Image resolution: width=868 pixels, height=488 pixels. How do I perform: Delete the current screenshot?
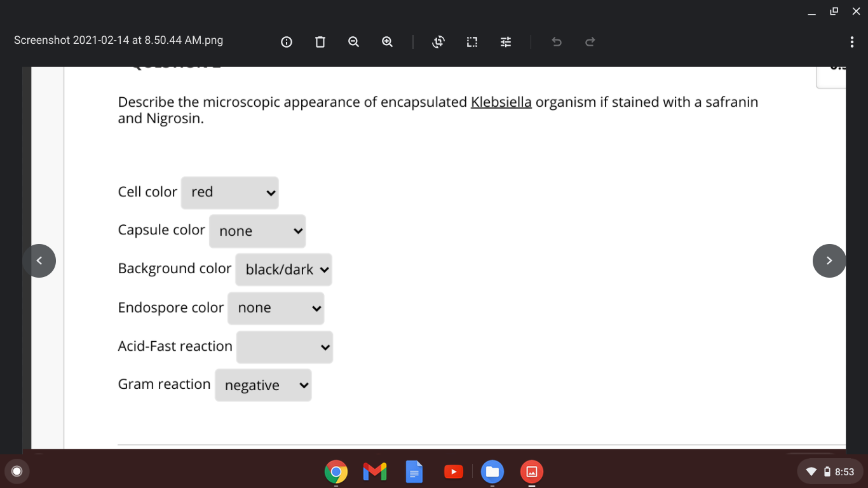coord(320,41)
